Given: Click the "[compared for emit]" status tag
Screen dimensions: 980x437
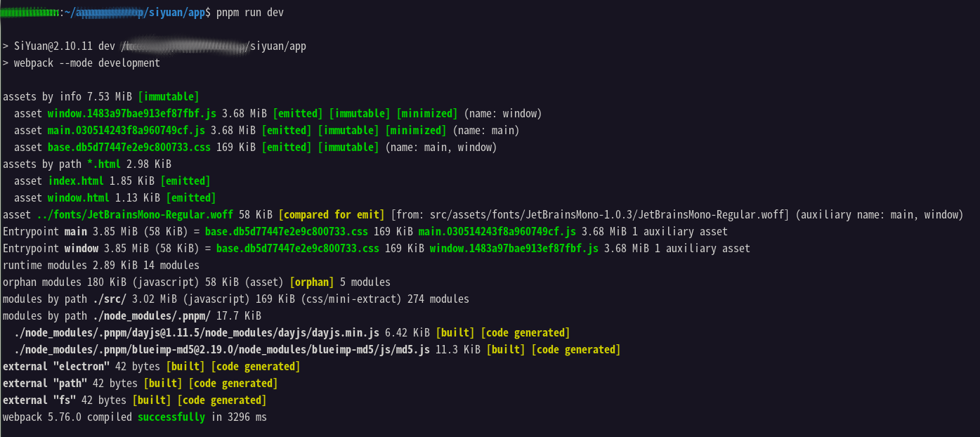Looking at the screenshot, I should [331, 215].
